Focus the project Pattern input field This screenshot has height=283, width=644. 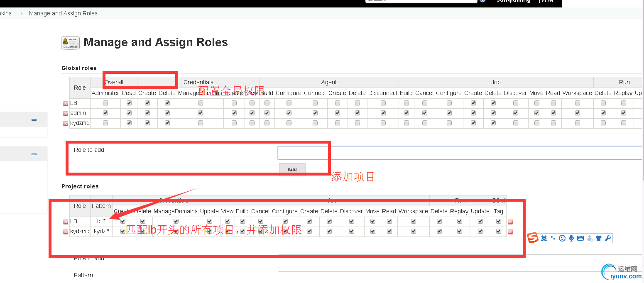(460, 277)
